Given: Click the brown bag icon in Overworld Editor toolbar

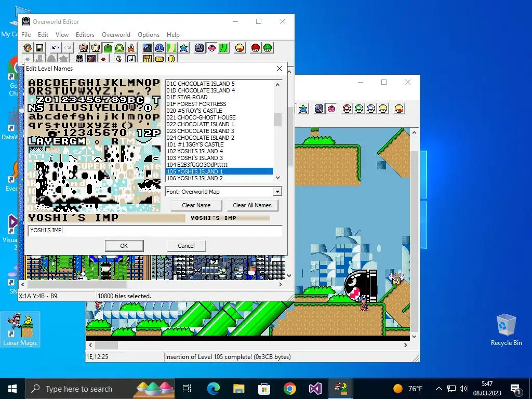Looking at the screenshot, I should pyautogui.click(x=84, y=48).
